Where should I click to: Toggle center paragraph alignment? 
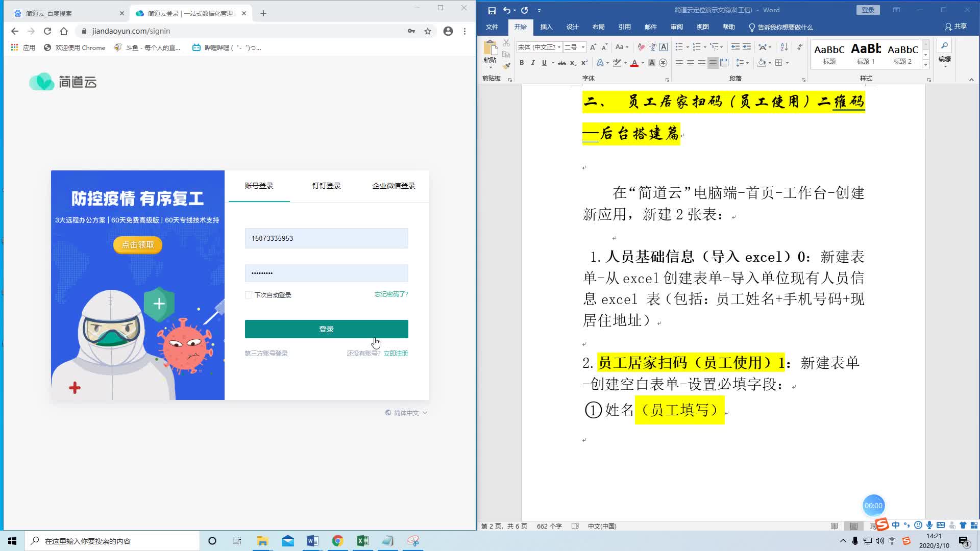[x=691, y=63]
